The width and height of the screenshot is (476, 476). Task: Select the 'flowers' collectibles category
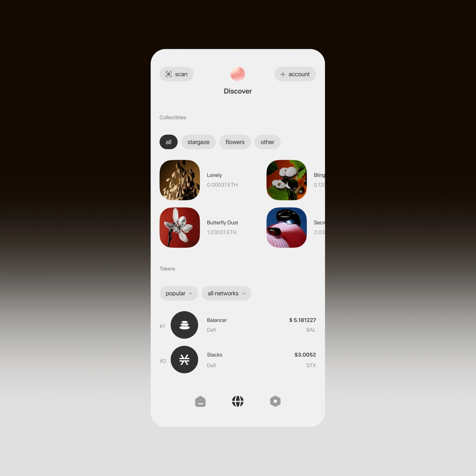pyautogui.click(x=234, y=142)
